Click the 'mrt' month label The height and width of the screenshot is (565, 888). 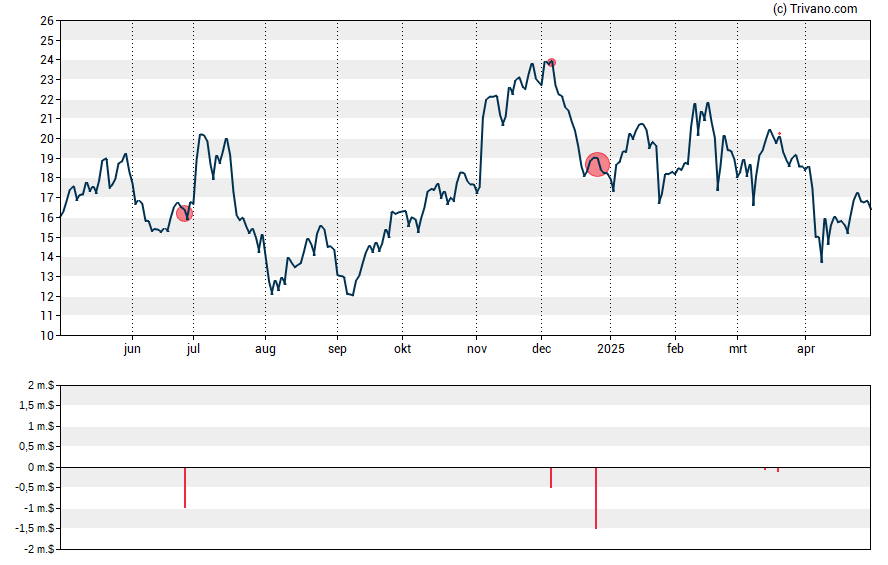tap(738, 349)
